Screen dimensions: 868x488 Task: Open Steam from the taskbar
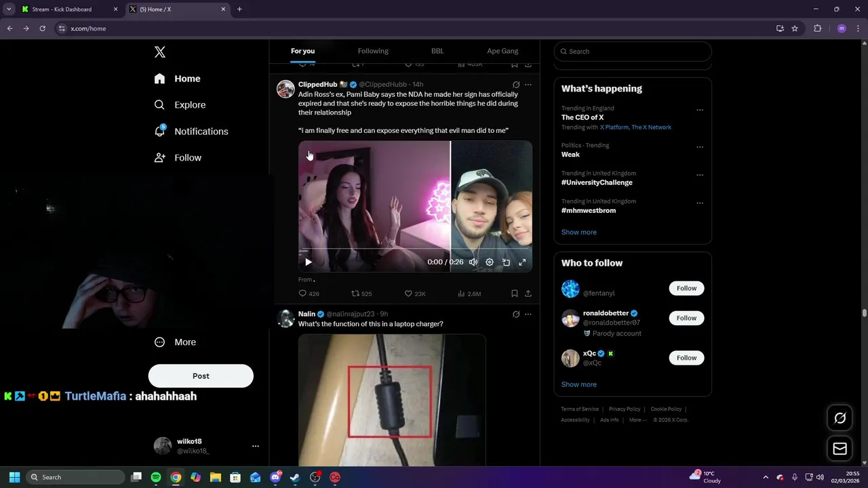(295, 477)
